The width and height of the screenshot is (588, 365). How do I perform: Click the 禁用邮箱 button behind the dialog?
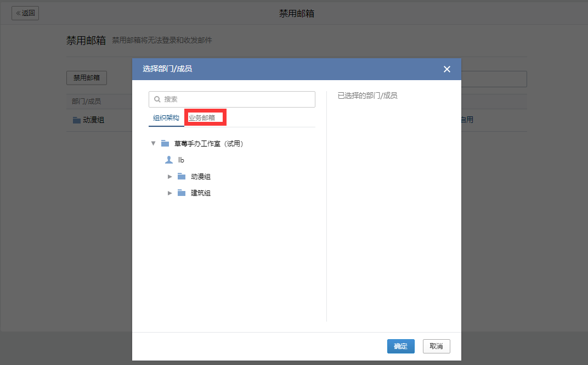click(87, 78)
